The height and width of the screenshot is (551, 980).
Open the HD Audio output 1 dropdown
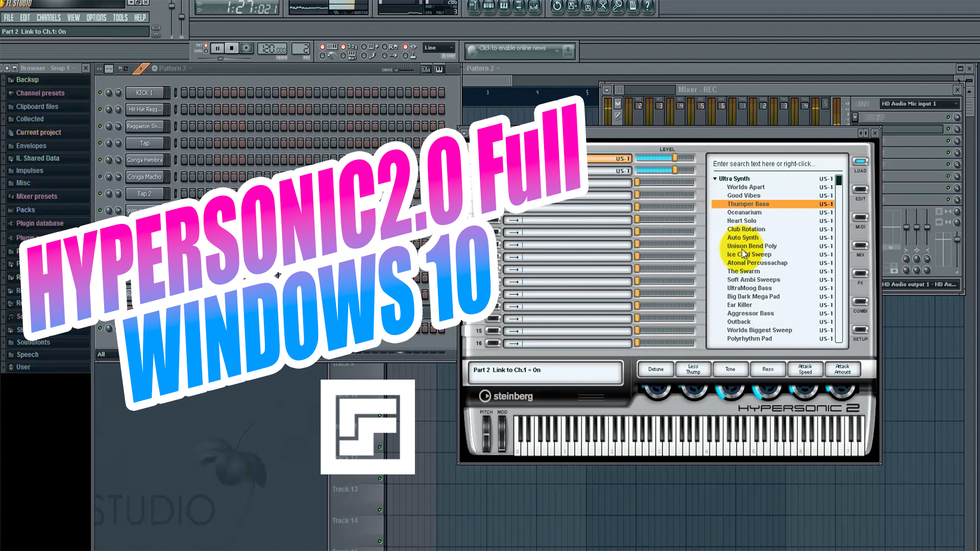[x=920, y=284]
